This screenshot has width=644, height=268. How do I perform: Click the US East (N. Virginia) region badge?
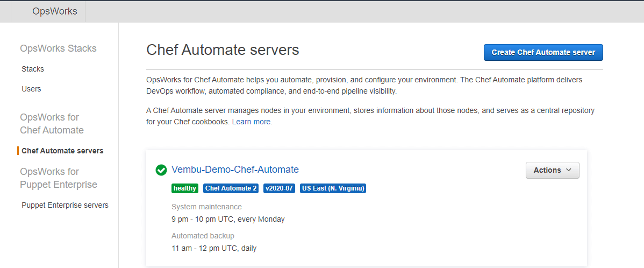pos(333,188)
